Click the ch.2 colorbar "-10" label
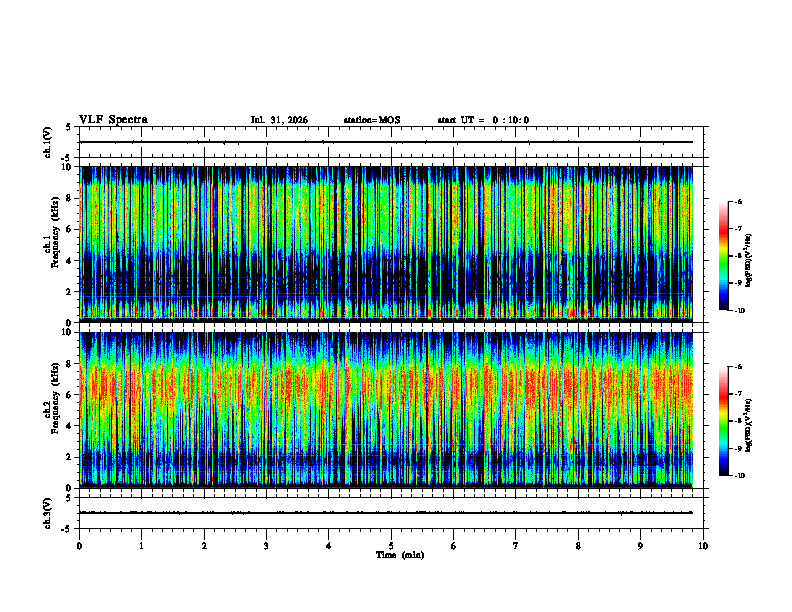 tap(740, 476)
